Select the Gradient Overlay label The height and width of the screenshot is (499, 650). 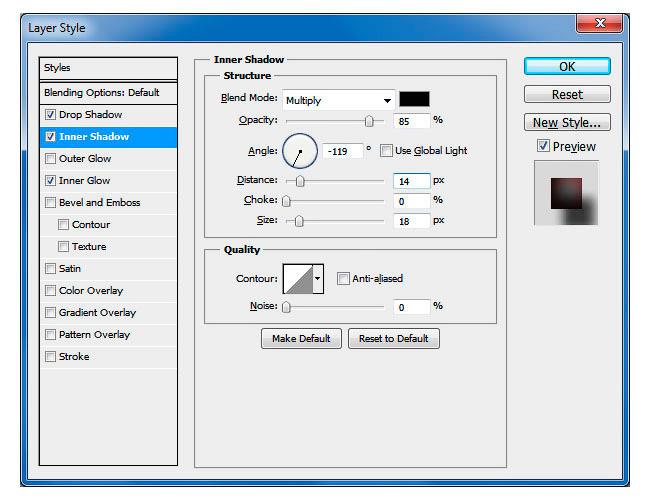point(97,312)
